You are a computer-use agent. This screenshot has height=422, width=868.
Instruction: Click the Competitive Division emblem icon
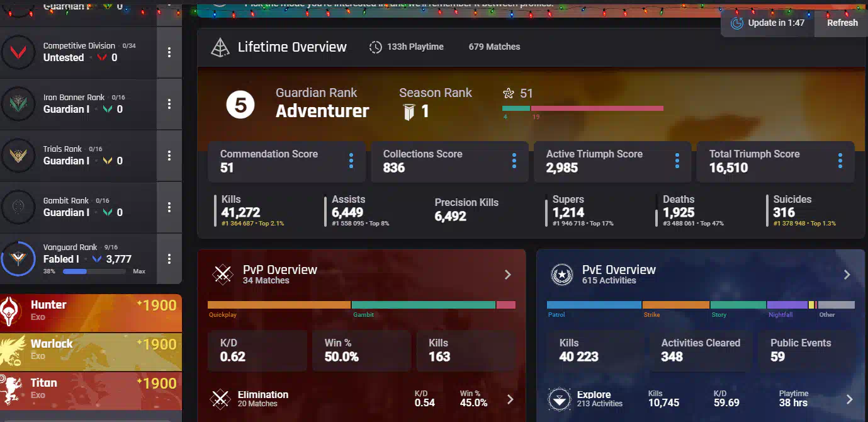[18, 52]
